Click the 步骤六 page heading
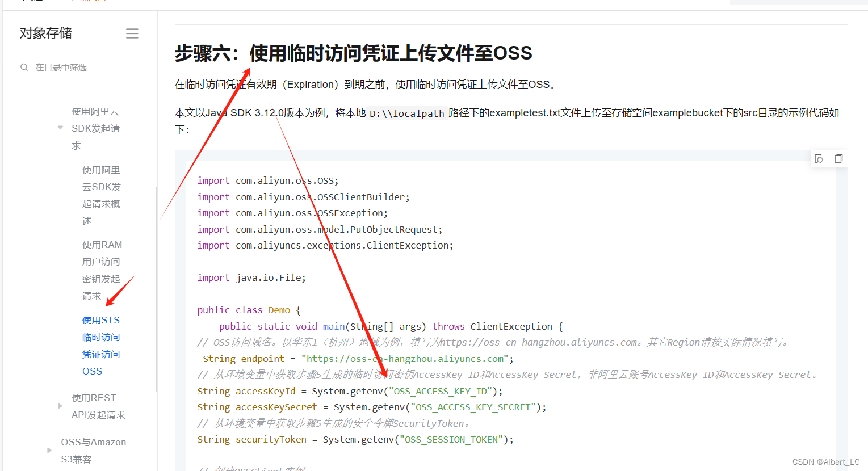The height and width of the screenshot is (471, 868). [353, 53]
